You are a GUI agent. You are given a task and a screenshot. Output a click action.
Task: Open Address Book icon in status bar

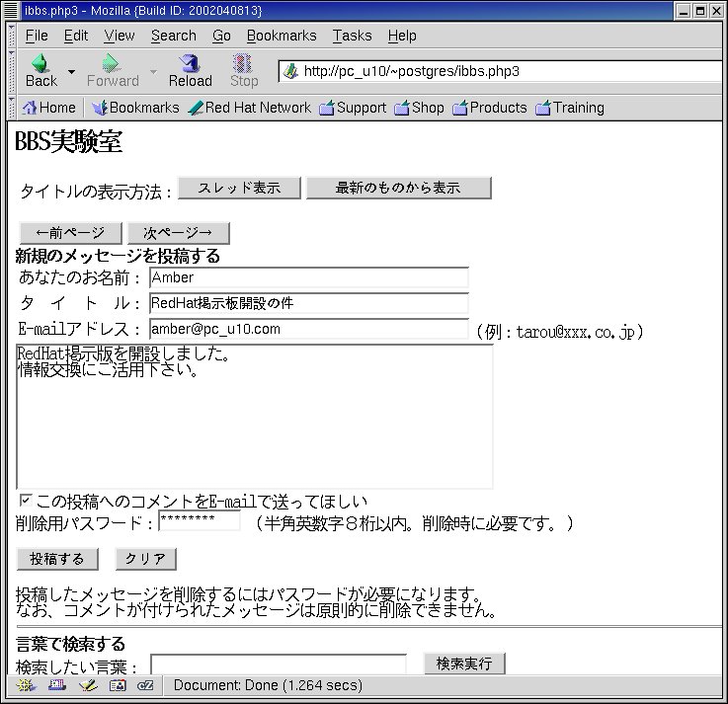coord(118,685)
